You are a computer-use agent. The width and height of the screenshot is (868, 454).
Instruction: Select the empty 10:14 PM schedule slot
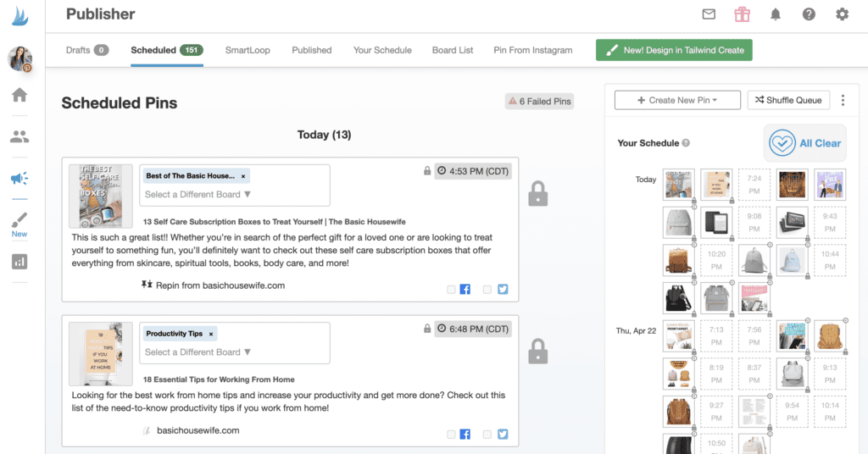coord(830,412)
